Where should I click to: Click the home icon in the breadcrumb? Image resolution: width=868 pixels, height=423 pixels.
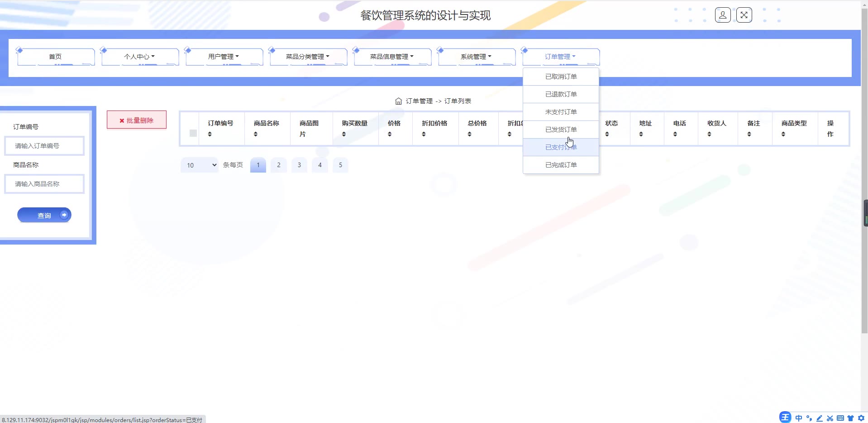(x=398, y=101)
